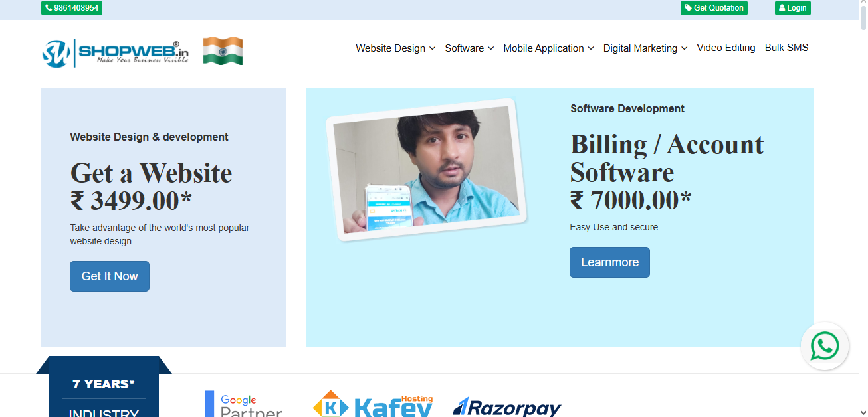This screenshot has height=417, width=868.
Task: Expand the Software dropdown menu
Action: click(x=469, y=48)
